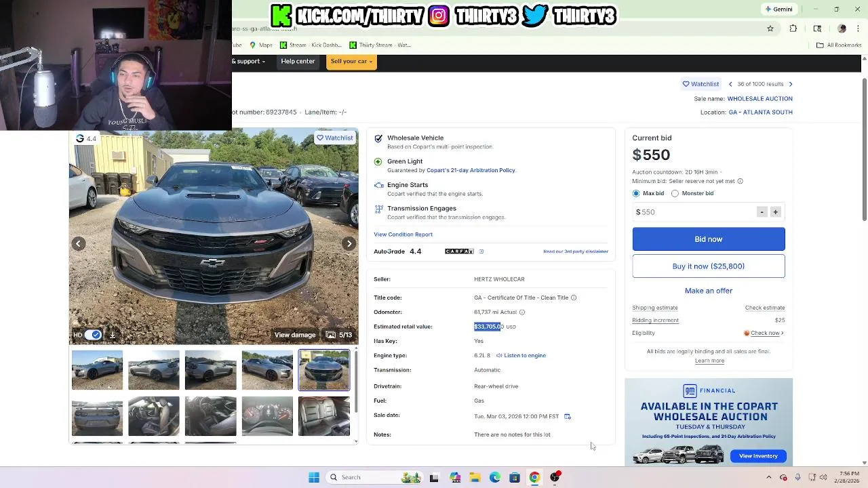
Task: Open Microsoft Store from taskbar
Action: 515,477
